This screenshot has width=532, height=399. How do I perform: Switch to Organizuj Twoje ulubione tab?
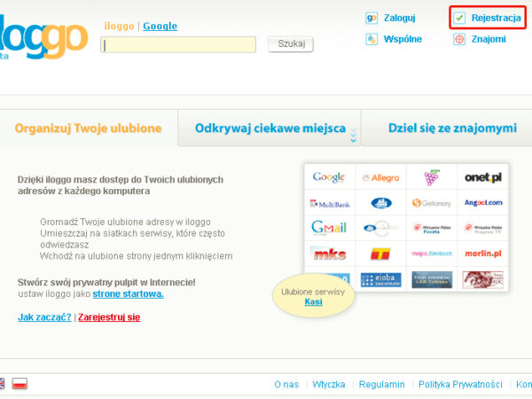click(x=89, y=128)
